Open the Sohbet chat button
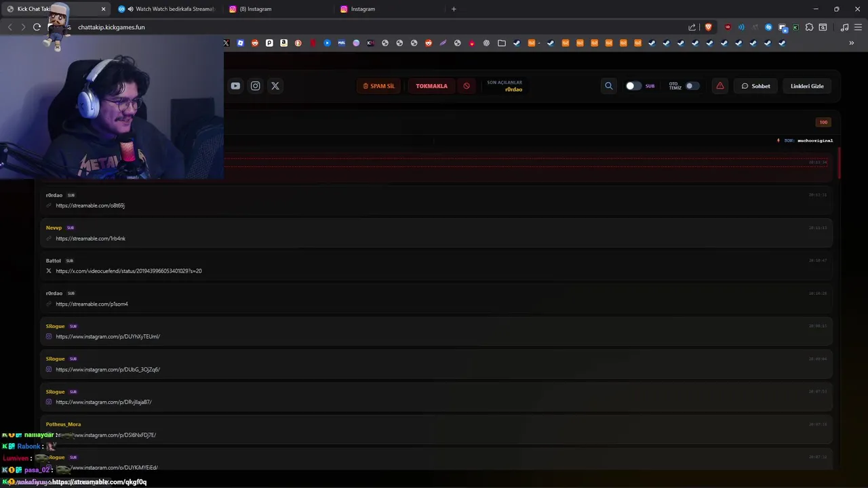 click(755, 86)
